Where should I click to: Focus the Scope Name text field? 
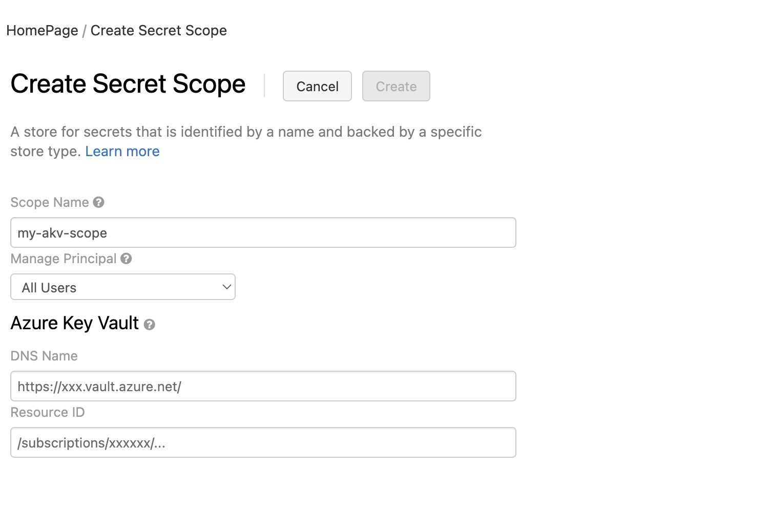263,233
